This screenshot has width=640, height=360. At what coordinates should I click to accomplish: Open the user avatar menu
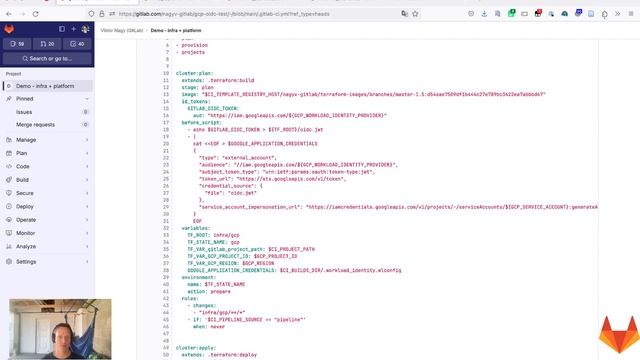coord(85,29)
